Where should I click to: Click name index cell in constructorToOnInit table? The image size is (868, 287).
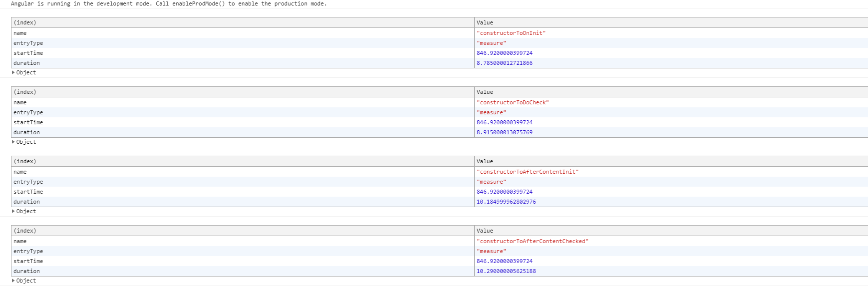243,33
